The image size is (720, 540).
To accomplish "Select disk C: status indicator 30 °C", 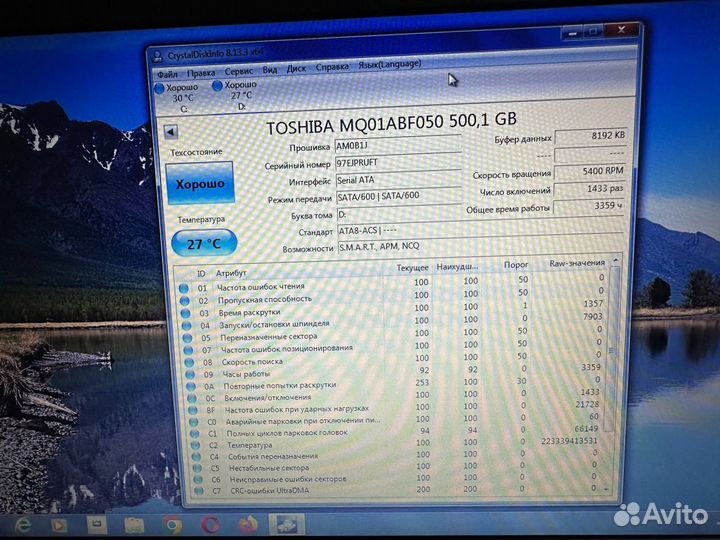I will click(178, 98).
